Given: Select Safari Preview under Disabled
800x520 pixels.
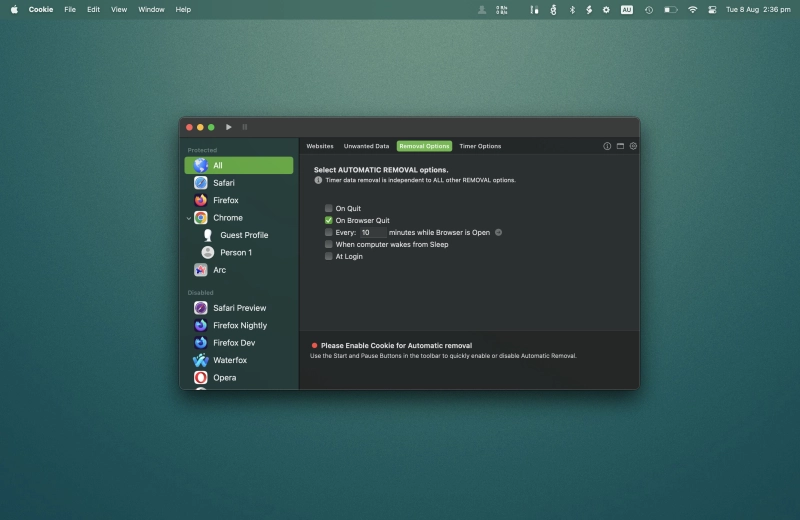Looking at the screenshot, I should [239, 308].
